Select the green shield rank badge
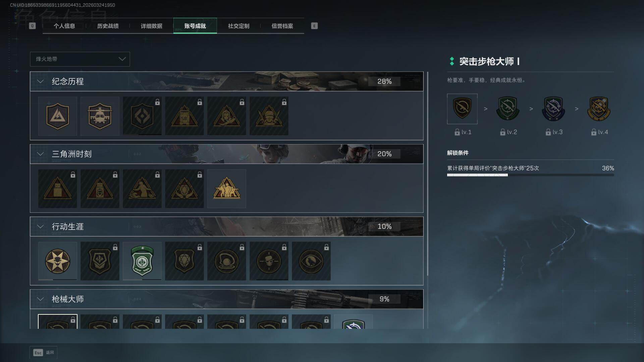The image size is (644, 362). coord(142,261)
